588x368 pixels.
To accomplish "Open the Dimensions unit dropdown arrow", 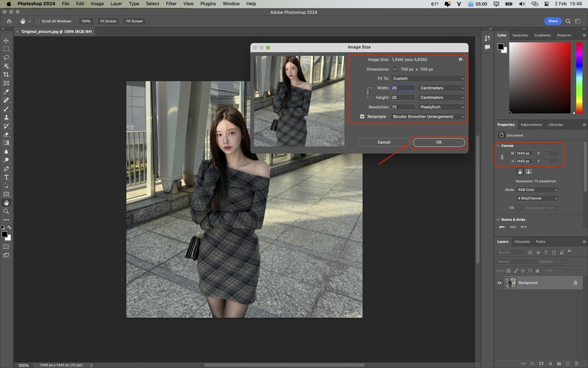I will pyautogui.click(x=395, y=69).
